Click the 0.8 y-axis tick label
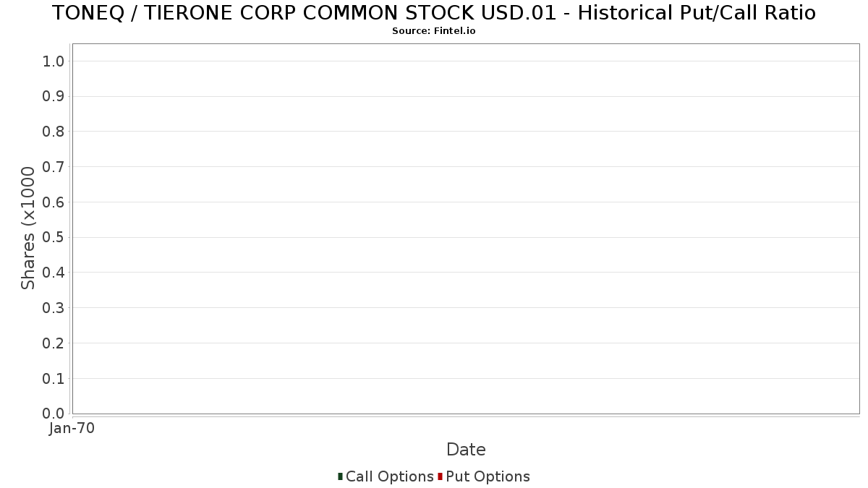 coord(54,132)
